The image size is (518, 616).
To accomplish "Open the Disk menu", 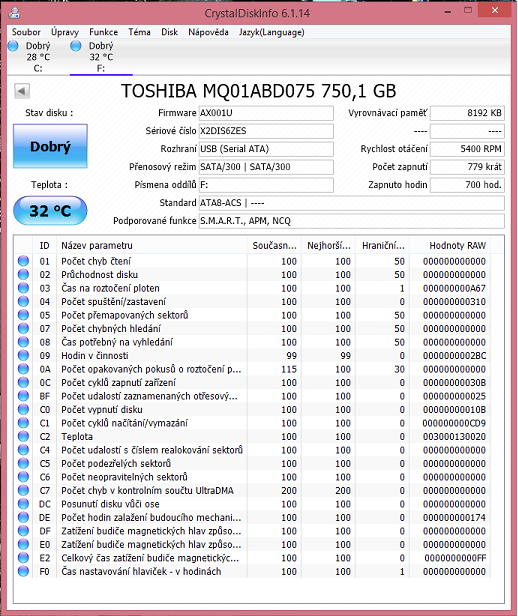I will (x=169, y=32).
